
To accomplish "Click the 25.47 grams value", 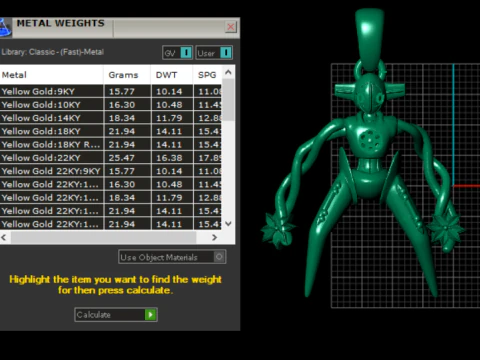I will [x=122, y=158].
